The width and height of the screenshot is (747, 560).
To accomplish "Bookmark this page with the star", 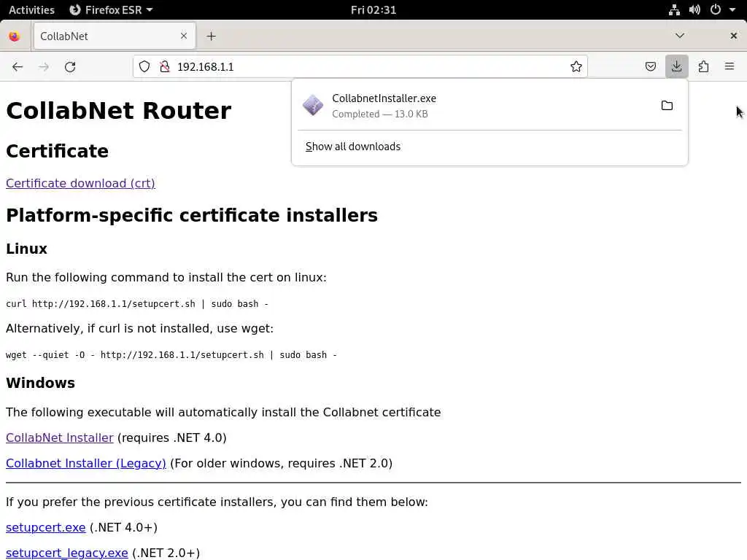I will (576, 66).
